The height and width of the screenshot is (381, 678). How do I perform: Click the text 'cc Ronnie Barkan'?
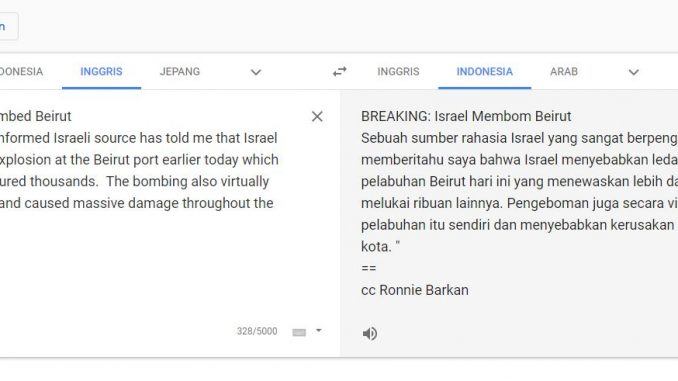(415, 290)
